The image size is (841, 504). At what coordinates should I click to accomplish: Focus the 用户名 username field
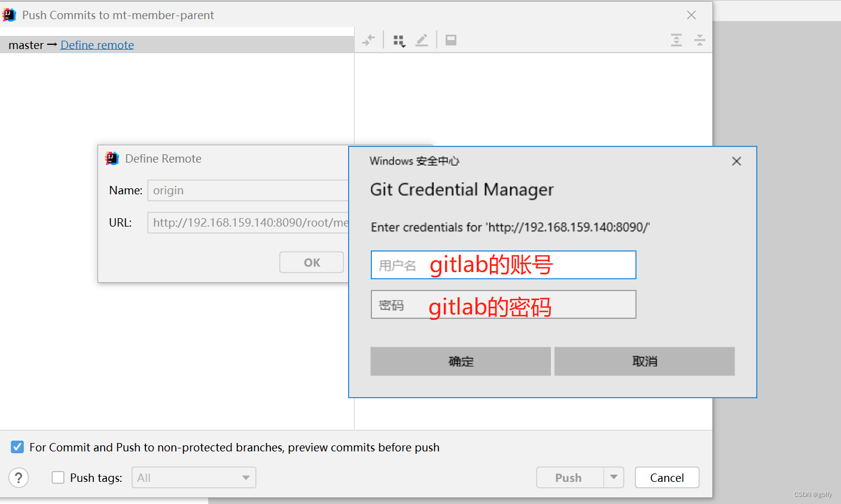pos(503,265)
